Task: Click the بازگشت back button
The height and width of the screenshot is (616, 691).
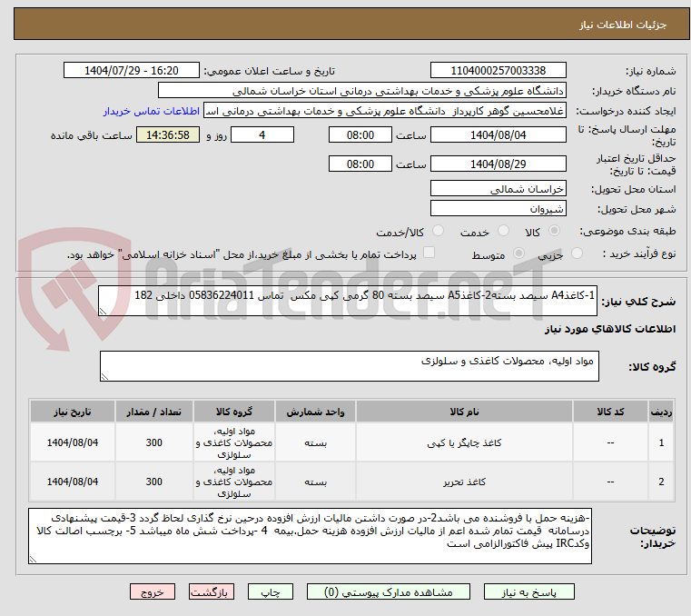Action: click(212, 591)
